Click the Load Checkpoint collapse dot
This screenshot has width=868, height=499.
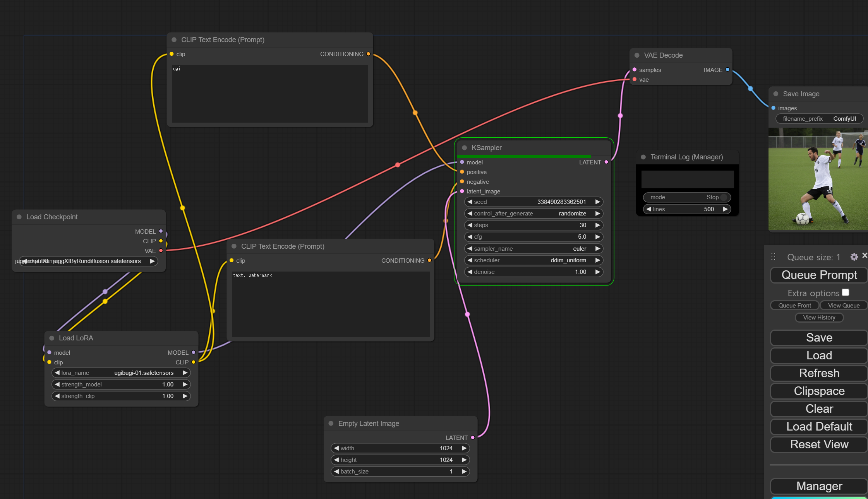19,217
